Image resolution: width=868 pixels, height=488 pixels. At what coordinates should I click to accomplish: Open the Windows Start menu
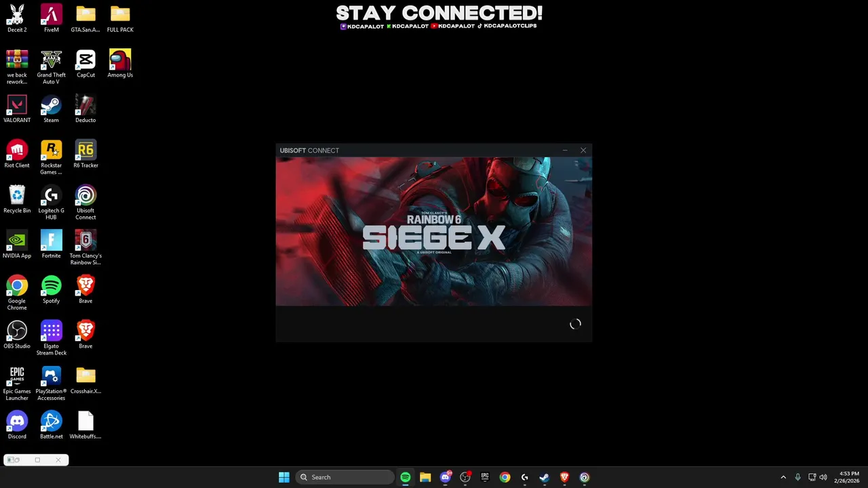click(x=284, y=477)
